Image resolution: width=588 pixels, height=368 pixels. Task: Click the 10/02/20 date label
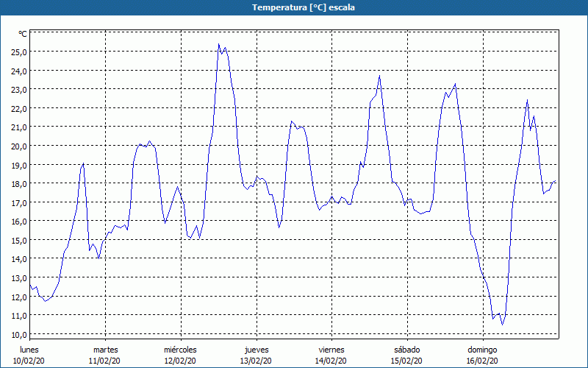click(29, 361)
